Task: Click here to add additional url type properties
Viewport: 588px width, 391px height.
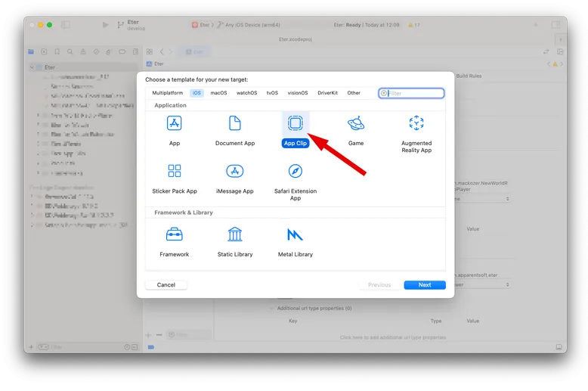Action: [392, 337]
